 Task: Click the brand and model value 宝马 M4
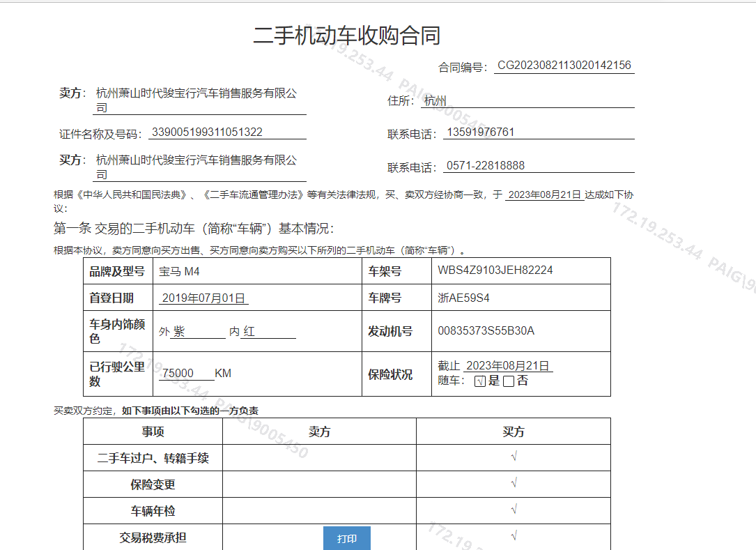(179, 272)
